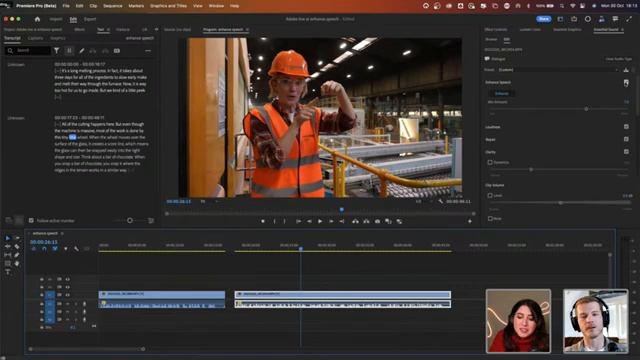Toggle Follow active monitor checkbox
Screen dimensions: 640x360
coord(31,220)
